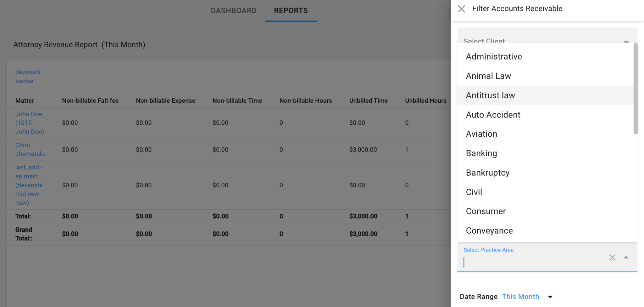Pick Auto Accident practice area
Viewport: 644px width, 307px height.
coord(493,115)
